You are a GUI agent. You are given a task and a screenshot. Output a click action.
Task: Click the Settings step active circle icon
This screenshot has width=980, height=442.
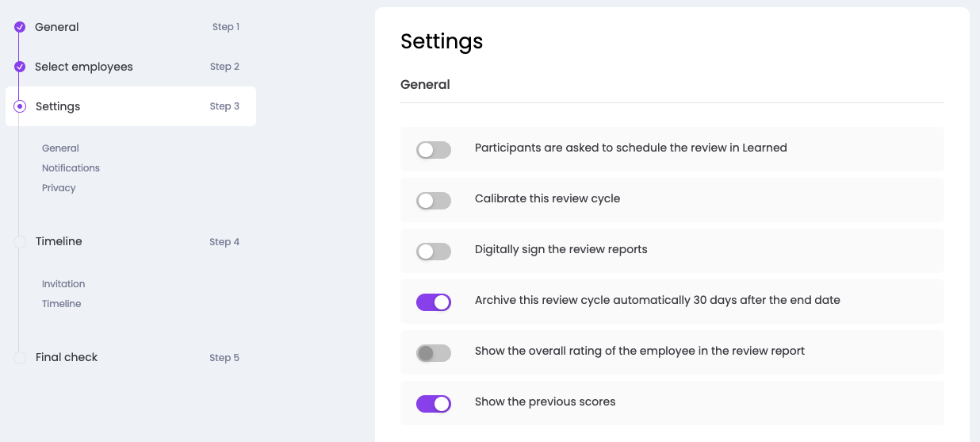tap(20, 106)
